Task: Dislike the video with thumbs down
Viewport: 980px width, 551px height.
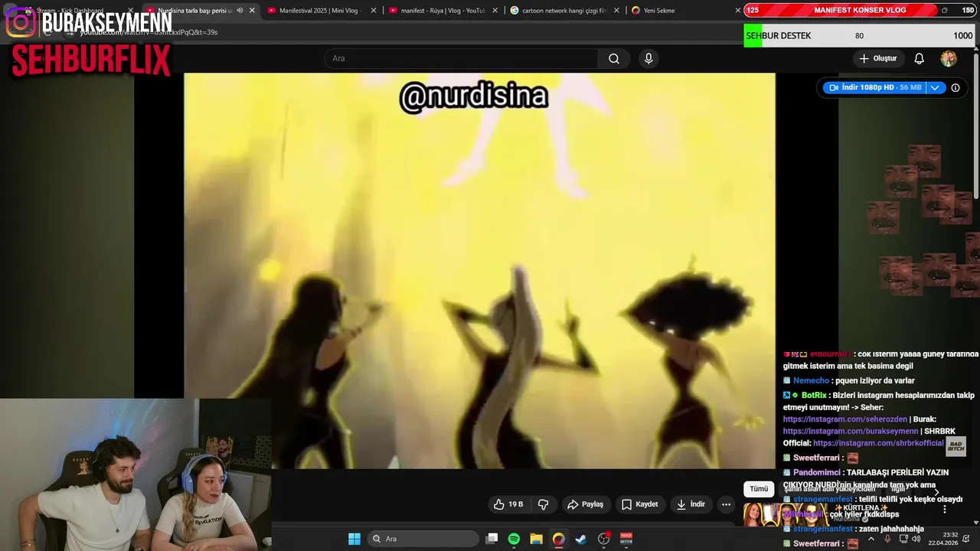Action: point(544,504)
